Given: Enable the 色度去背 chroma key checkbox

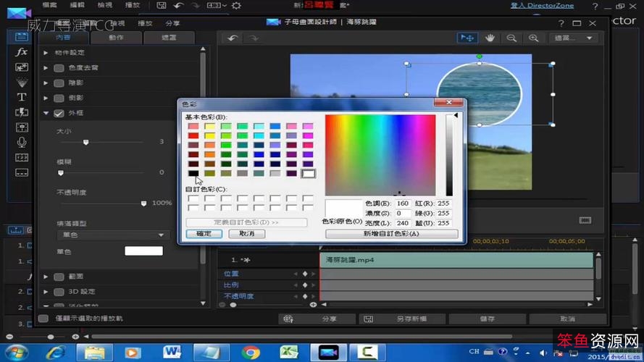Looking at the screenshot, I should click(x=59, y=68).
